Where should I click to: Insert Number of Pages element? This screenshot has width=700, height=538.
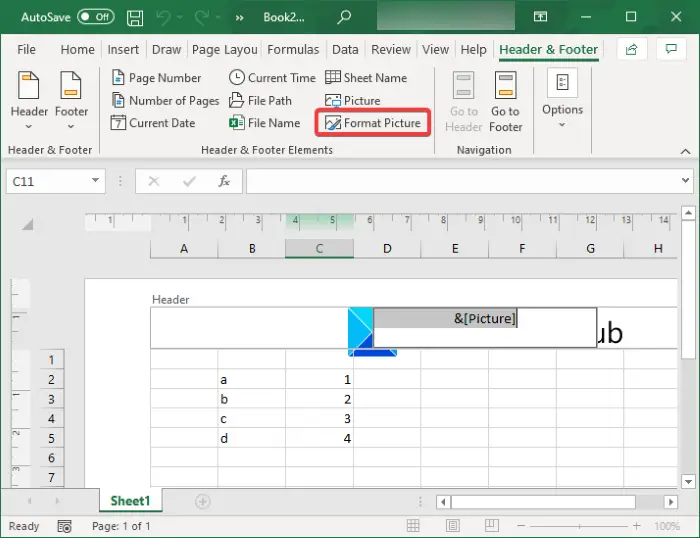point(166,100)
